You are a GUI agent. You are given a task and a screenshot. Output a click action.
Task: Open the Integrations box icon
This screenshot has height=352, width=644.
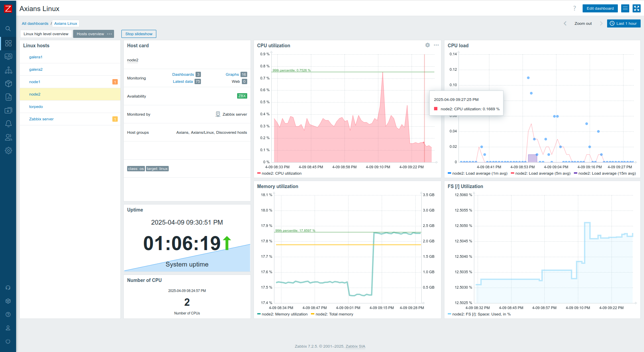tap(8, 301)
